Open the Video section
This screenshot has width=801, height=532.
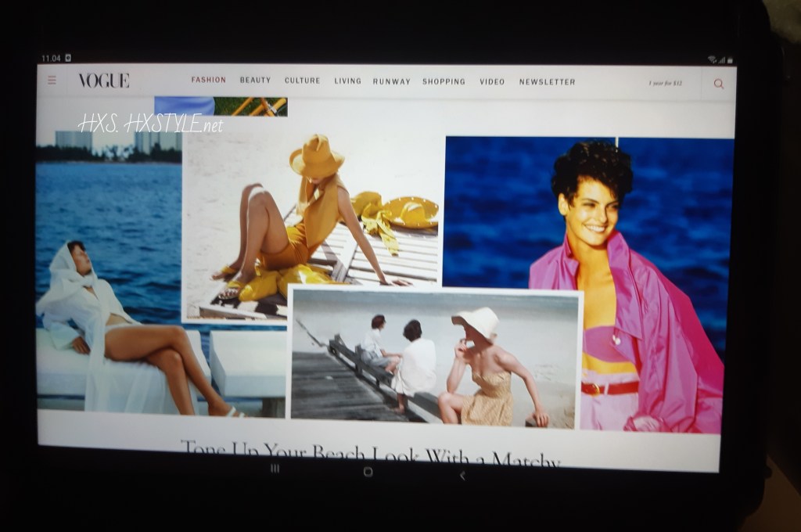click(492, 81)
